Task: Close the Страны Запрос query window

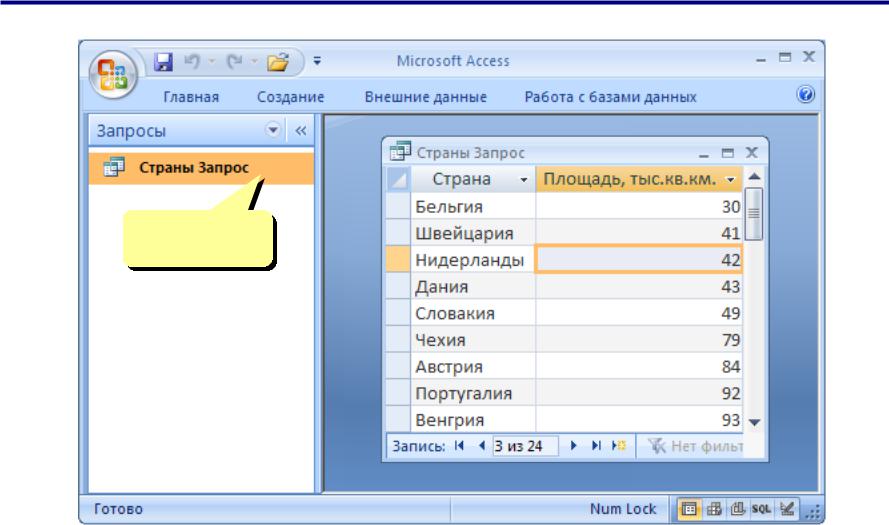Action: pos(752,153)
